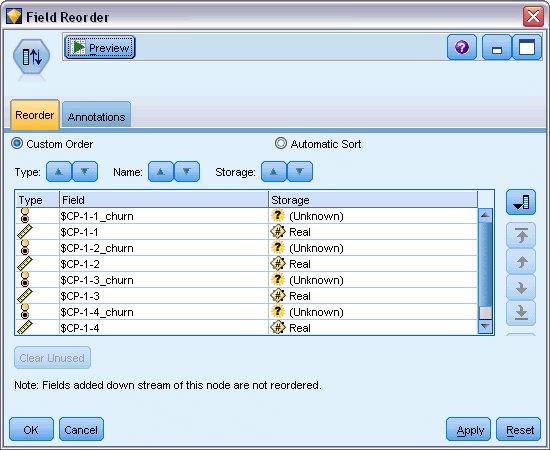Click Real storage text of $CP-1-3
This screenshot has height=450, width=550.
click(300, 296)
